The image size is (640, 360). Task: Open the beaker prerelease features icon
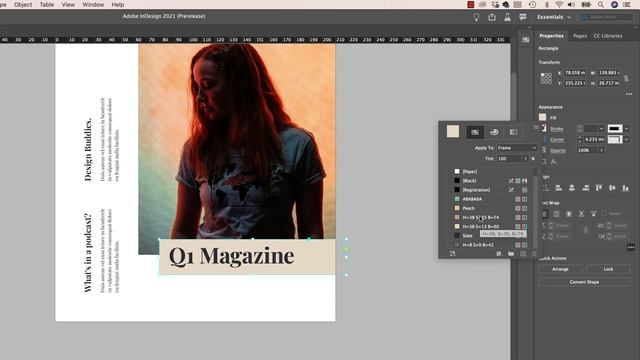coord(507,17)
